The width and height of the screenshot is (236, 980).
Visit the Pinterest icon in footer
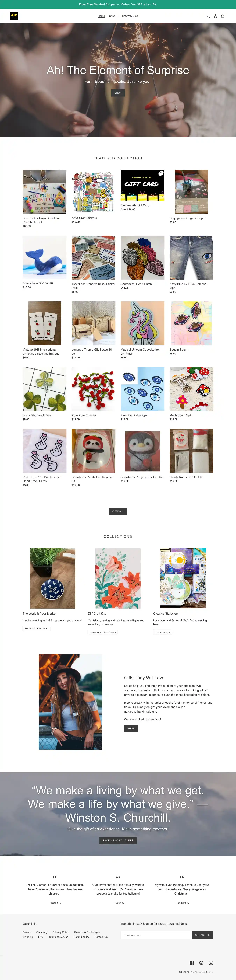[x=201, y=962]
